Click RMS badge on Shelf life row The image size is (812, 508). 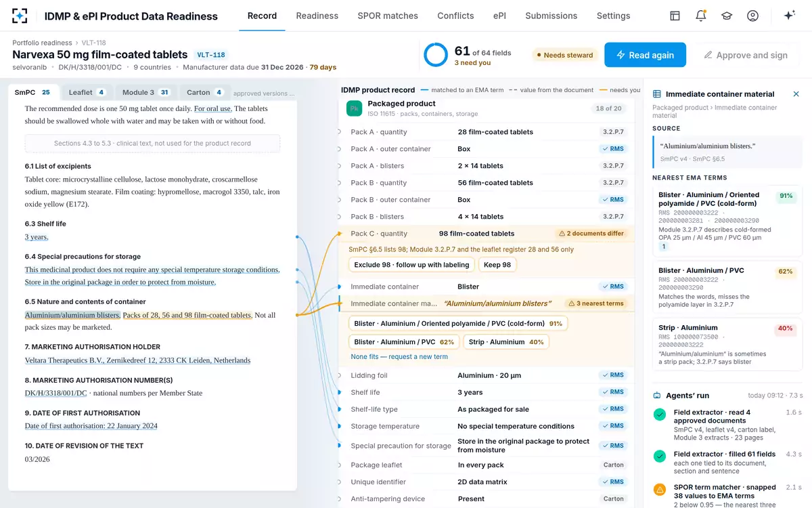(x=613, y=392)
